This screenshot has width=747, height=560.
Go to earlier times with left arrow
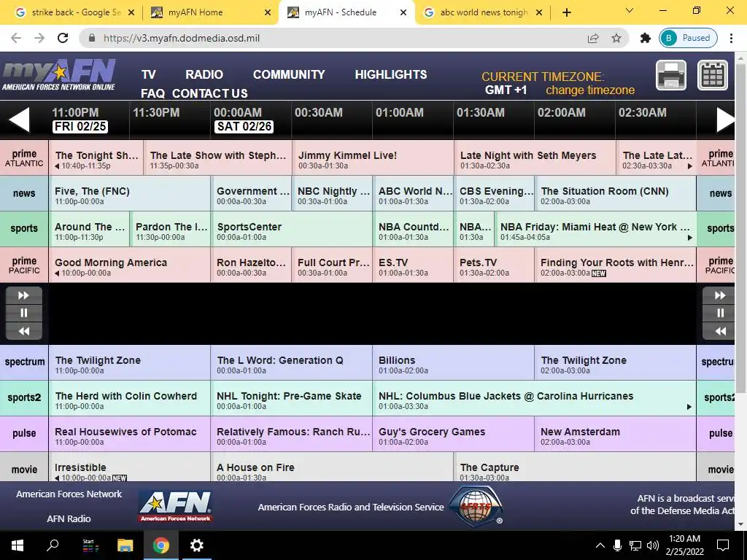(x=20, y=120)
